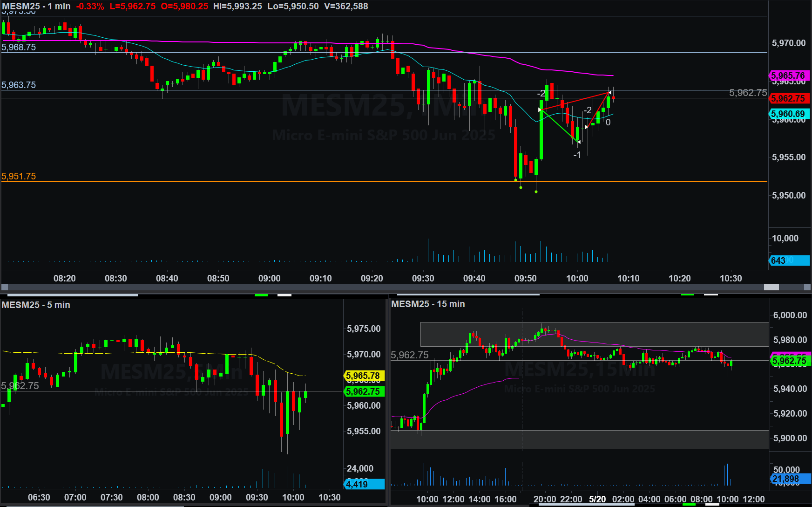The width and height of the screenshot is (812, 507).
Task: Click the MESM25 - 1 min chart title
Action: click(x=36, y=7)
